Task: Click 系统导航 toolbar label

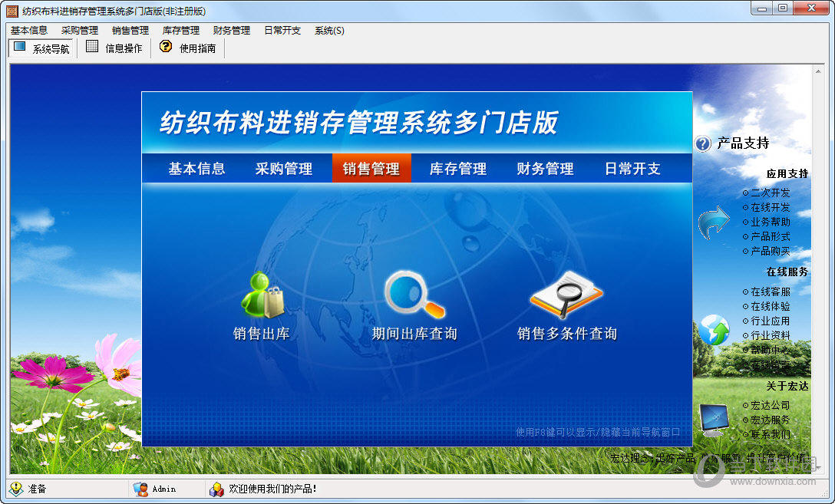Action: click(x=51, y=49)
